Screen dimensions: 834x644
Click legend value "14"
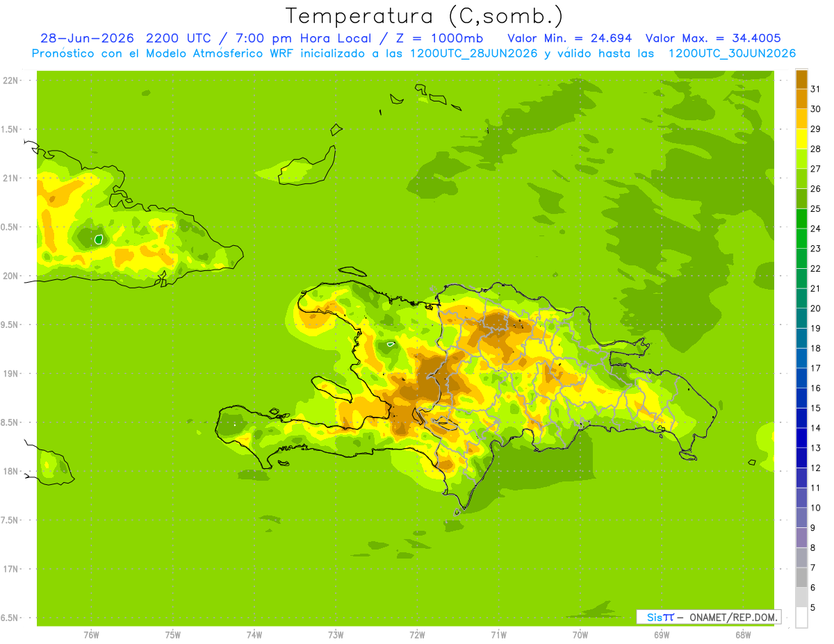click(815, 428)
